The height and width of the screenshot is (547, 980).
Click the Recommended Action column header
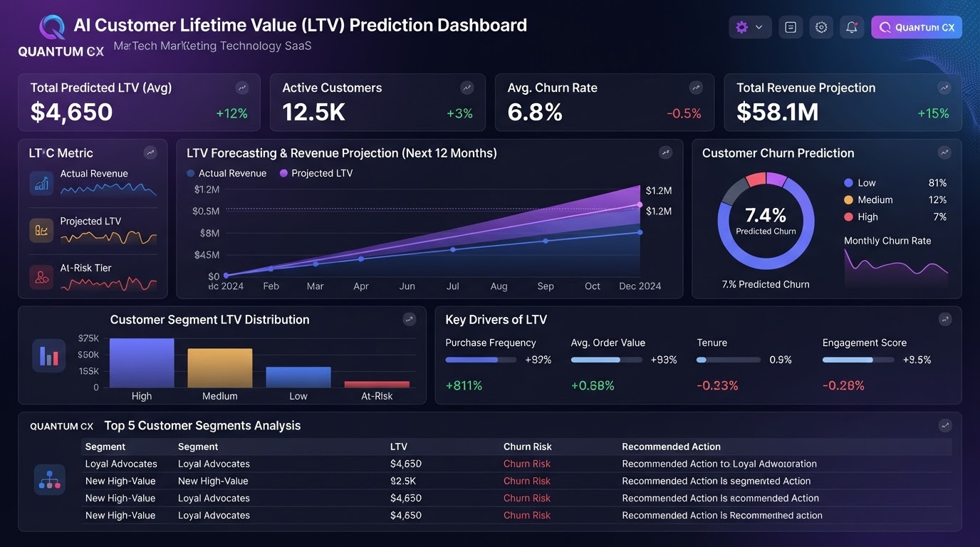[x=671, y=447]
